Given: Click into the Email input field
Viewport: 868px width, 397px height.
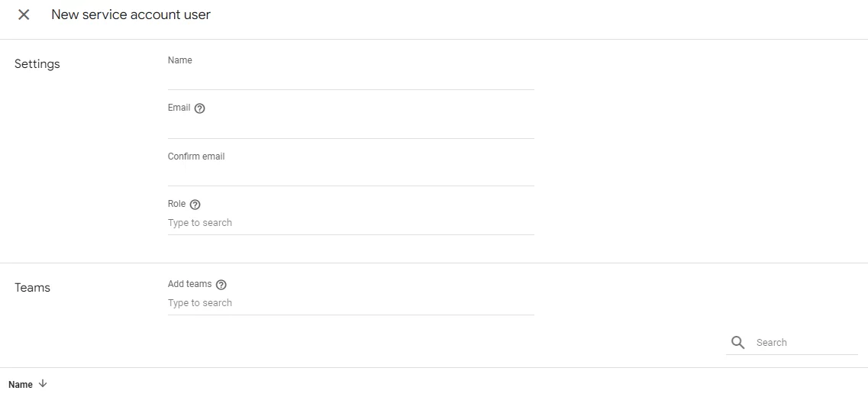Looking at the screenshot, I should (351, 128).
